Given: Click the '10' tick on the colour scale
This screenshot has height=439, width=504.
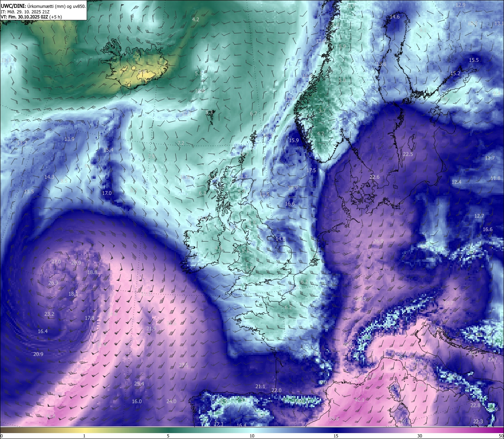Looking at the screenshot, I should coord(252,436).
